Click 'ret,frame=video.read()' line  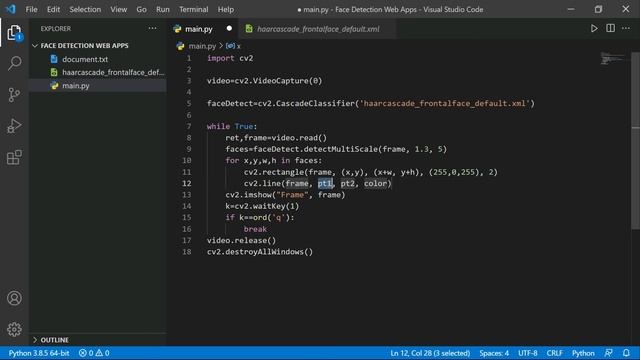coord(276,138)
